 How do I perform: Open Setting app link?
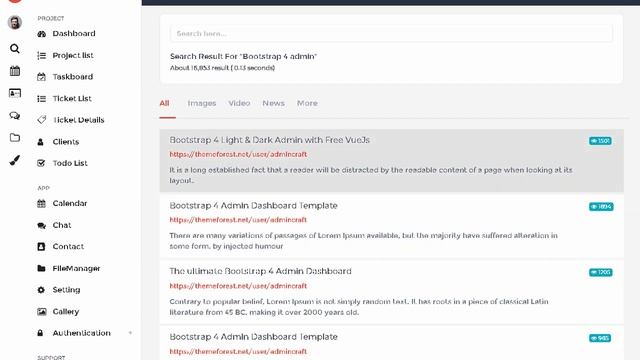coord(66,289)
